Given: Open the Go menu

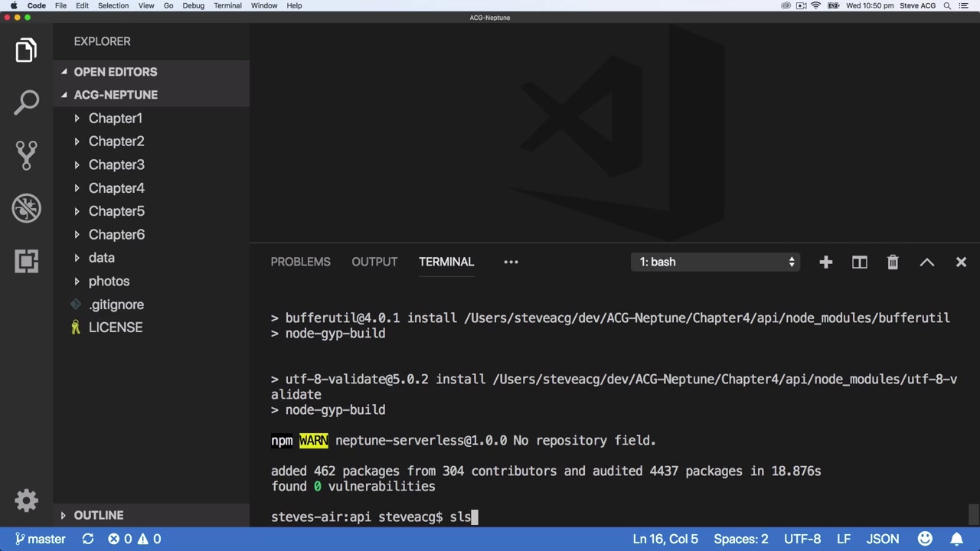Looking at the screenshot, I should (x=168, y=5).
